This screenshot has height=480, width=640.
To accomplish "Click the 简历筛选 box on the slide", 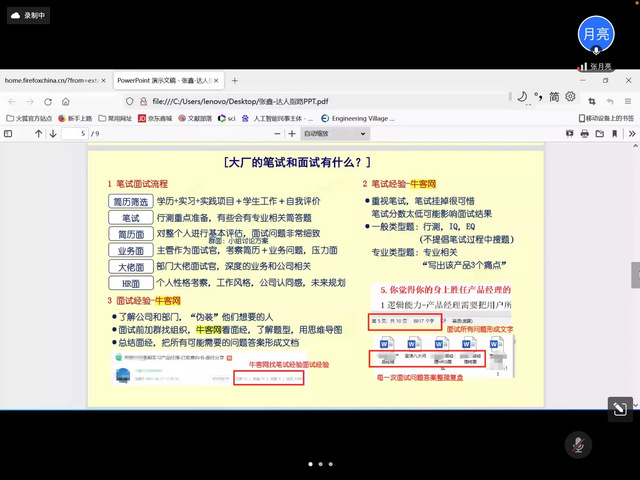I will (x=131, y=202).
